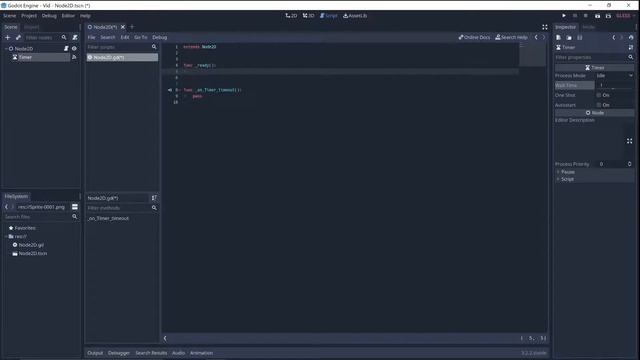This screenshot has height=360, width=640.
Task: Switch to the Node tab beside Inspector
Action: click(588, 27)
